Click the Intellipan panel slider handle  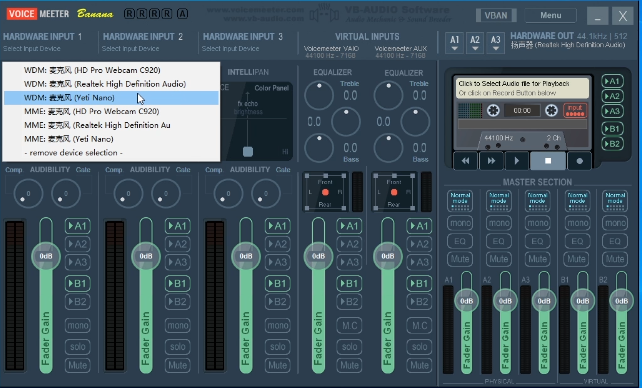click(x=248, y=152)
